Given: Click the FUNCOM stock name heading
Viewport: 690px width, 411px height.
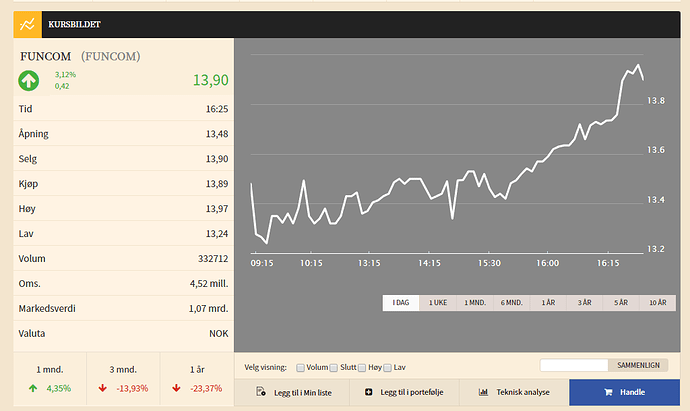Looking at the screenshot, I should pyautogui.click(x=45, y=57).
